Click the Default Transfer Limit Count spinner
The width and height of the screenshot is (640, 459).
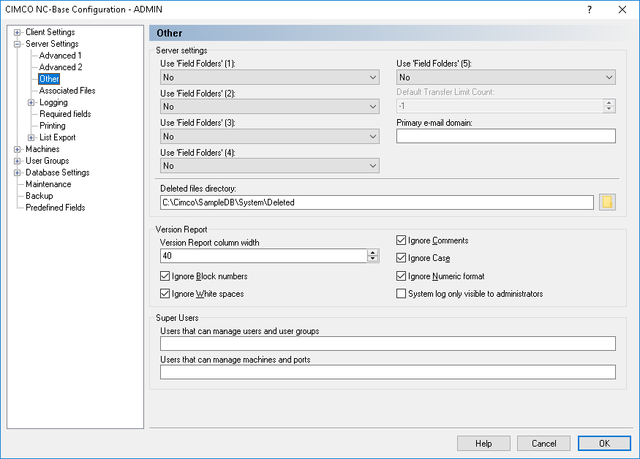coord(609,106)
